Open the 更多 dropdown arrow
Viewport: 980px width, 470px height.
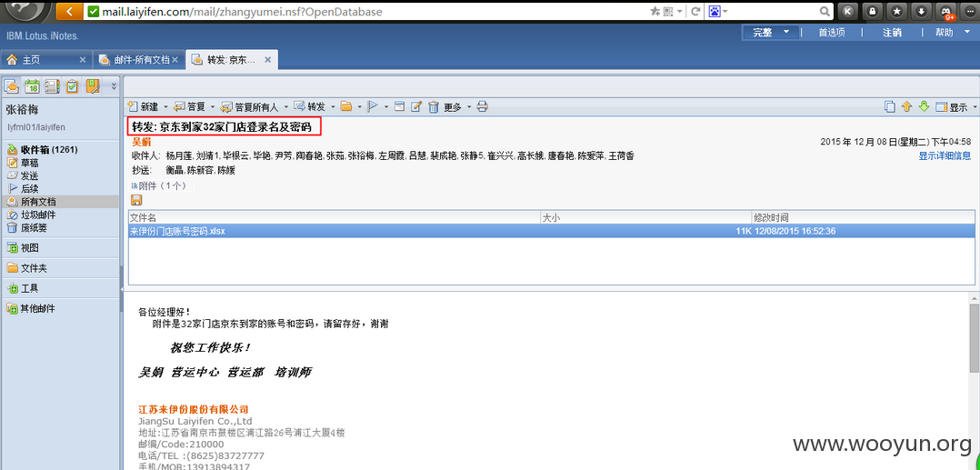pyautogui.click(x=469, y=107)
